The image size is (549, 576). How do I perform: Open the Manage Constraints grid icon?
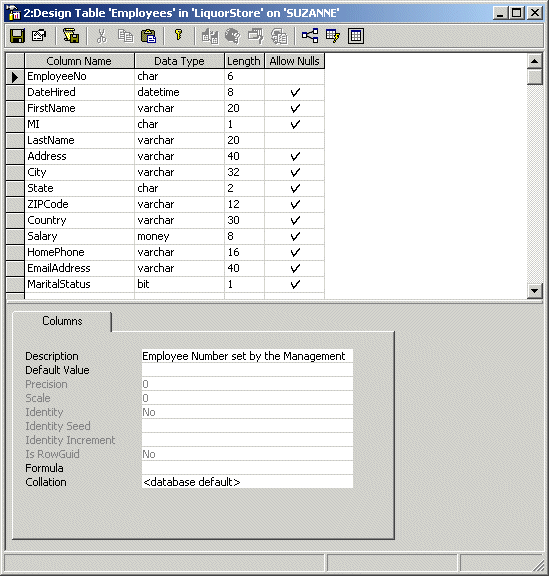pyautogui.click(x=356, y=36)
